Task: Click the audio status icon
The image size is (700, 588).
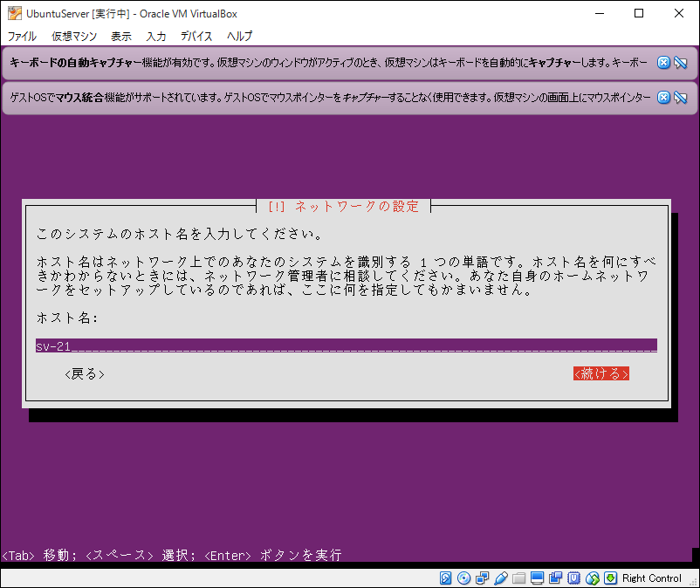Action: point(573,578)
